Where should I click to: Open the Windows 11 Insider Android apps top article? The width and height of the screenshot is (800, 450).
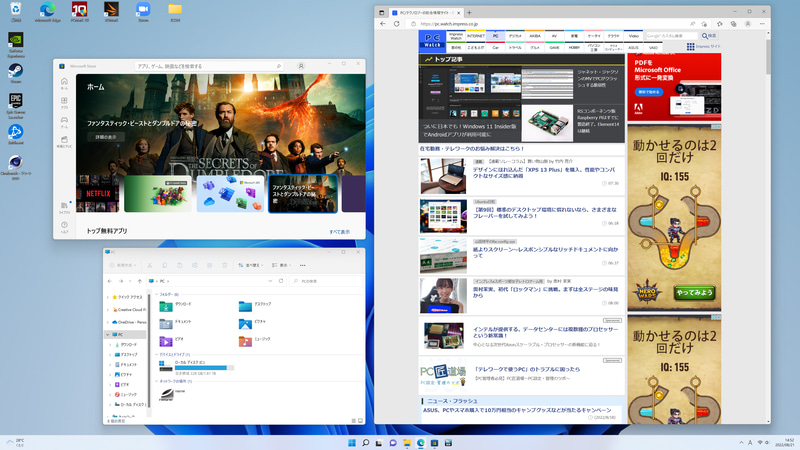(470, 130)
